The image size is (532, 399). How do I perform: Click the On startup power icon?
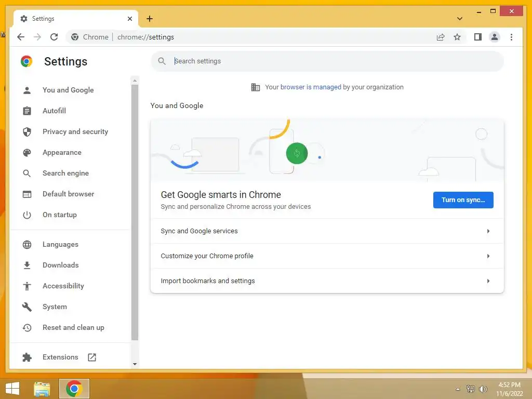[27, 215]
